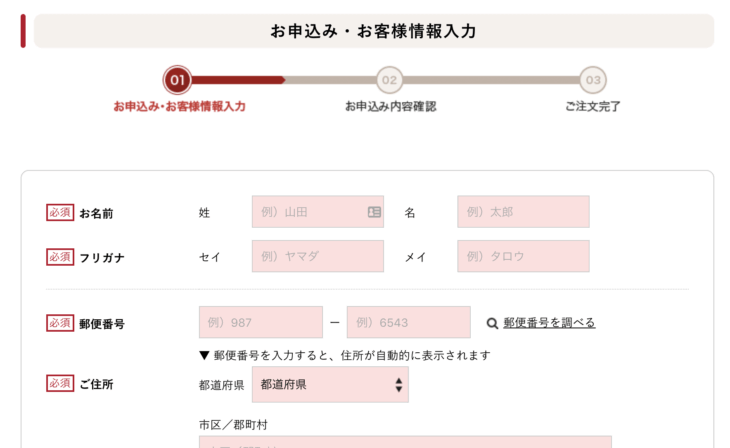Screen dimensions: 730x448
Task: Click the フリガナ field label
Action: [102, 258]
